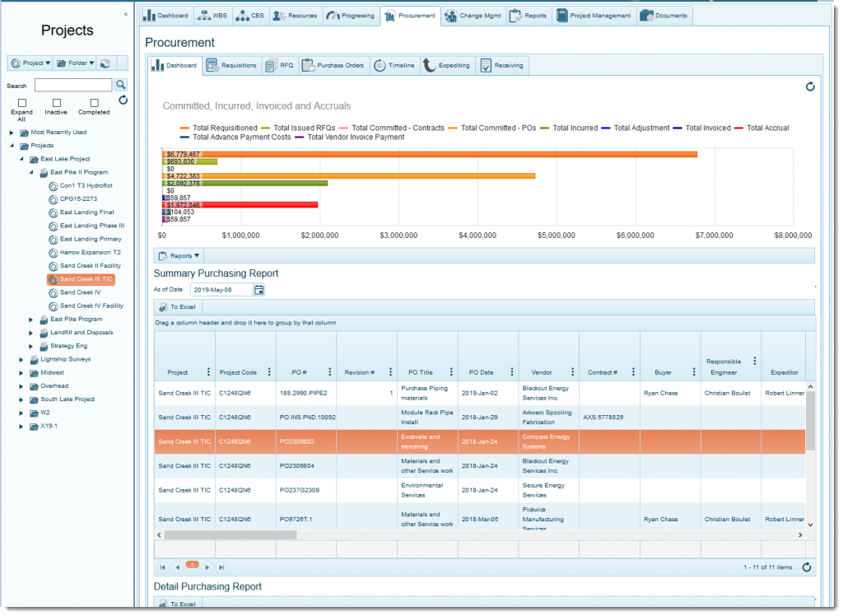The image size is (843, 616).
Task: Open the Project dropdown menu
Action: (31, 63)
